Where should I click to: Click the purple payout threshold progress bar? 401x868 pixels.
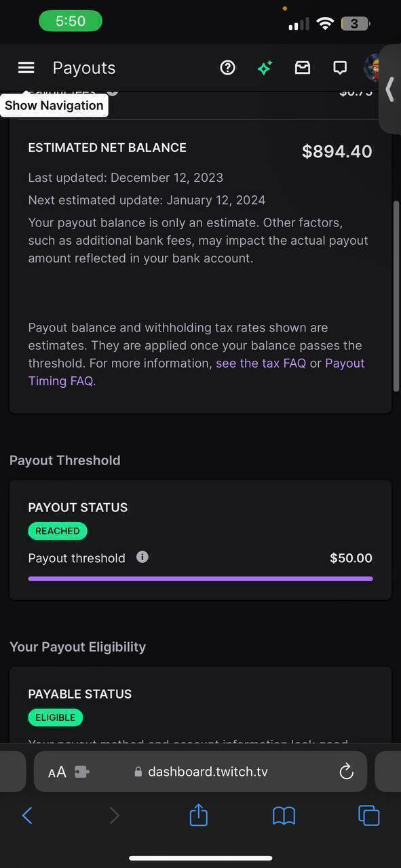(x=200, y=578)
